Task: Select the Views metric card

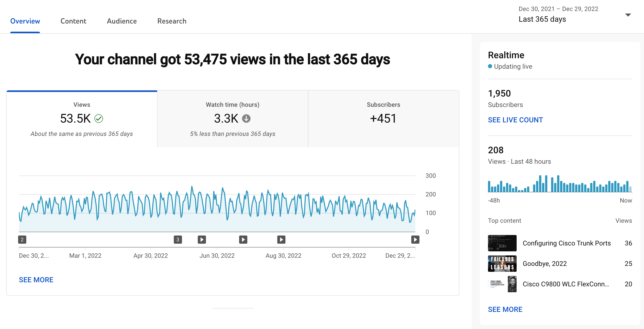Action: [82, 119]
